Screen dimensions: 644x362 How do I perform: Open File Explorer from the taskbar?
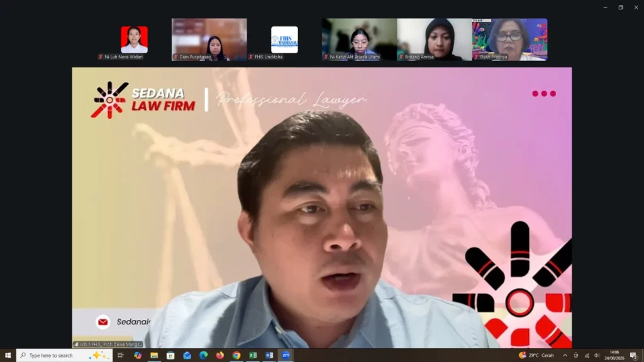154,356
